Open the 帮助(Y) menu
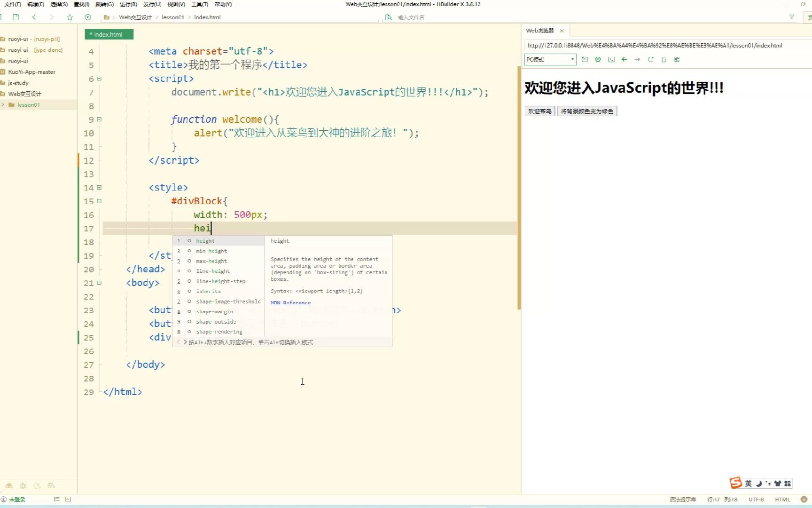 pyautogui.click(x=223, y=4)
